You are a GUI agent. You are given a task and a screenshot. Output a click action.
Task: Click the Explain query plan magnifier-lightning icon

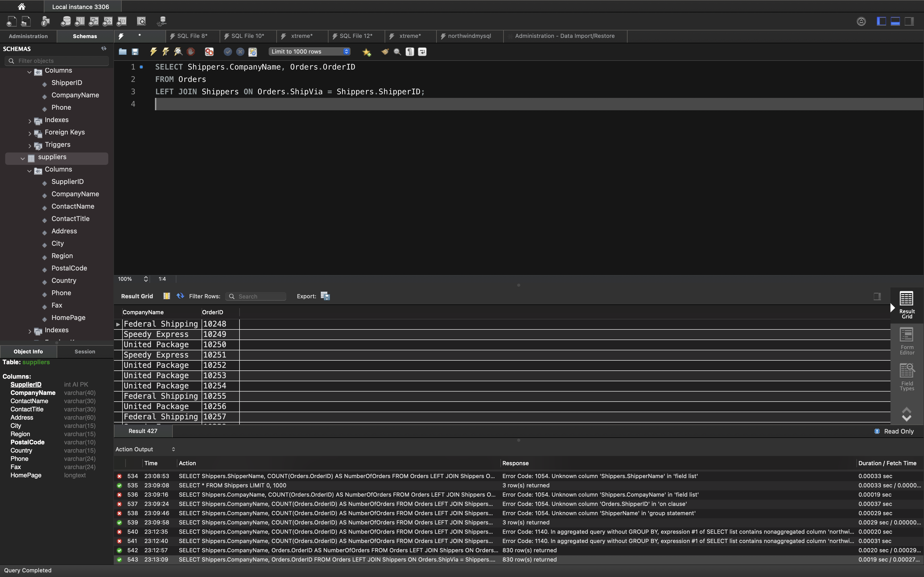click(x=178, y=52)
